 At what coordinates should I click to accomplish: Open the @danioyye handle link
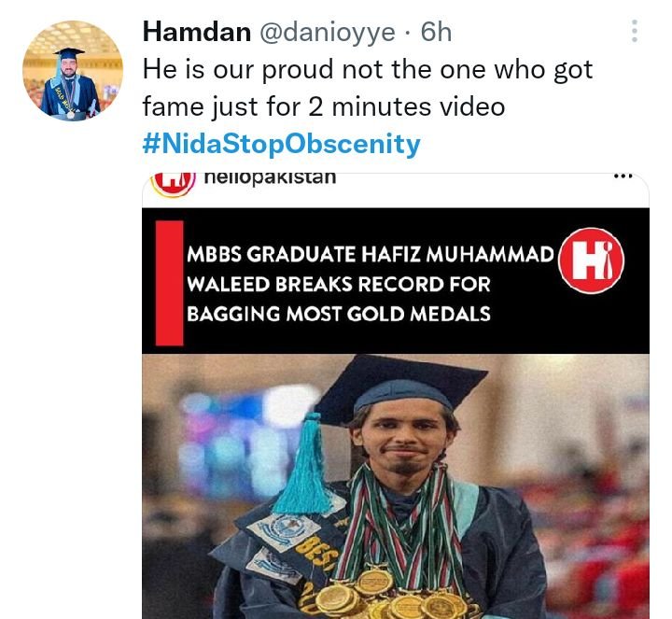click(328, 33)
